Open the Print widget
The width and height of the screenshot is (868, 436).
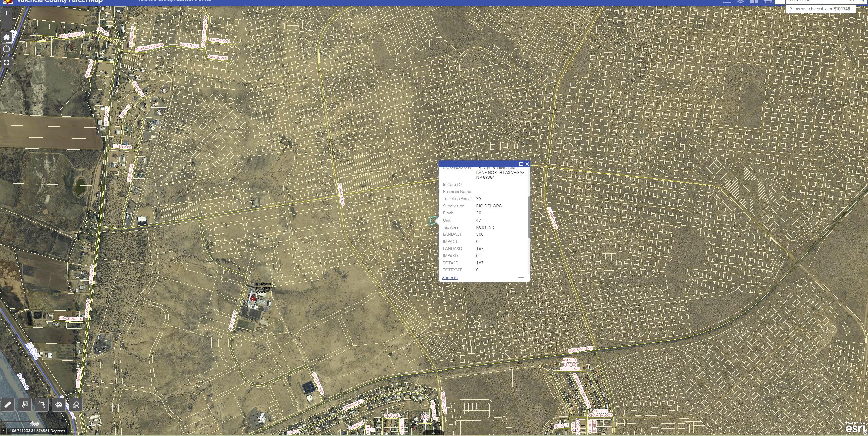coord(768,2)
